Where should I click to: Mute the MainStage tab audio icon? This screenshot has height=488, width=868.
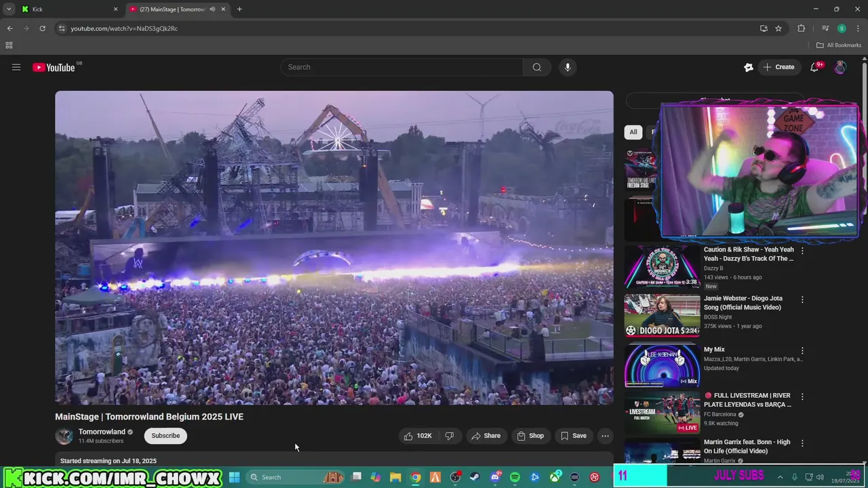pos(212,9)
